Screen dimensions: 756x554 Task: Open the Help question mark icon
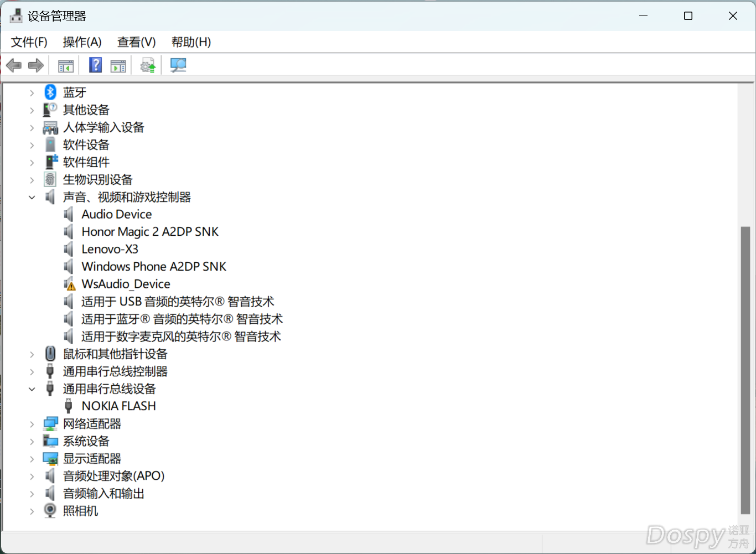pyautogui.click(x=95, y=65)
